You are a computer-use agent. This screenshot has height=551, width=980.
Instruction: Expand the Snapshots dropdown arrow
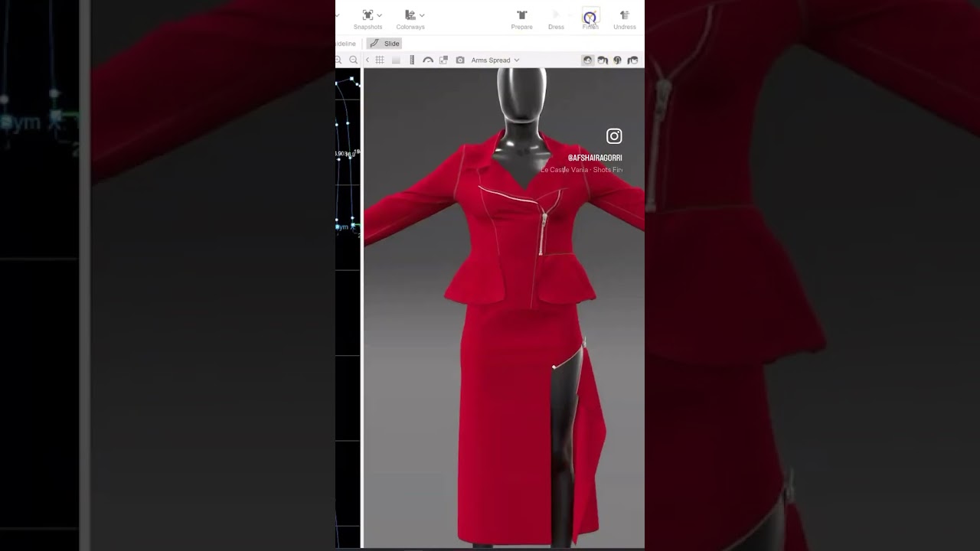(379, 15)
